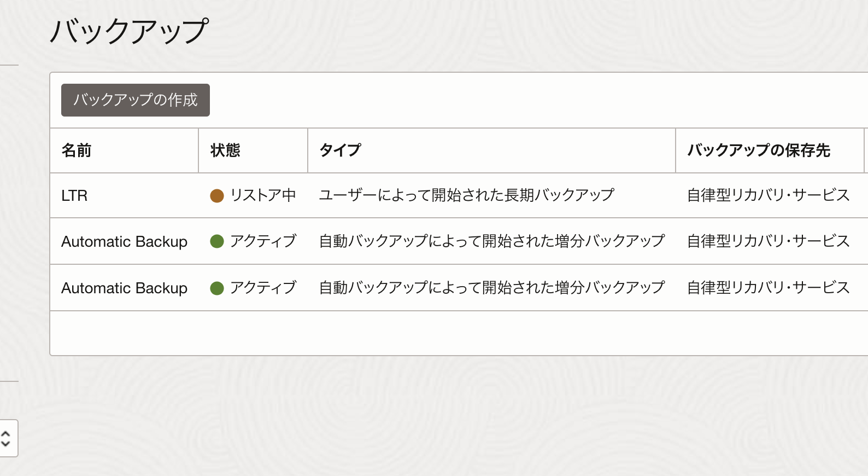Sort by the 名前 column header

pos(77,150)
